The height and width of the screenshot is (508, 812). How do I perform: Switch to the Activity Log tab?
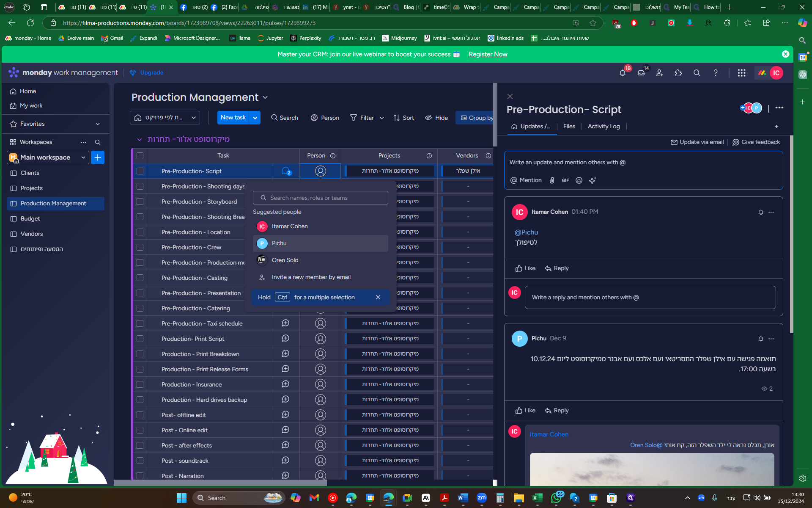click(x=604, y=126)
